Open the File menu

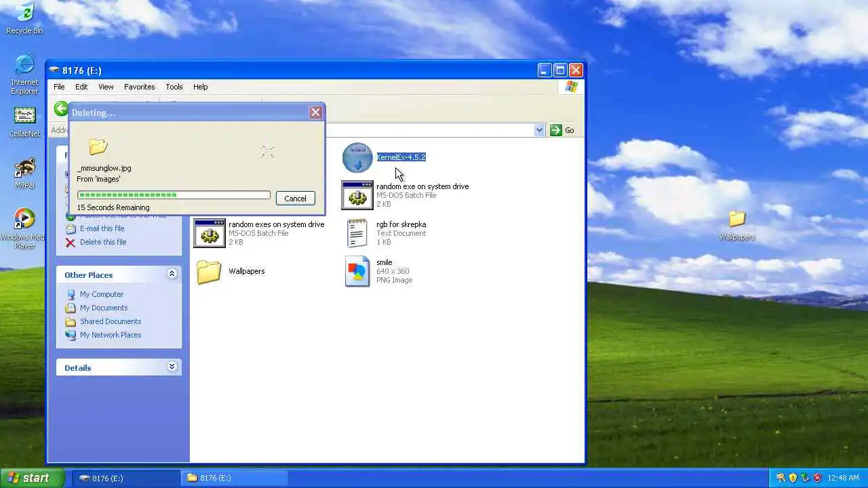coord(59,87)
